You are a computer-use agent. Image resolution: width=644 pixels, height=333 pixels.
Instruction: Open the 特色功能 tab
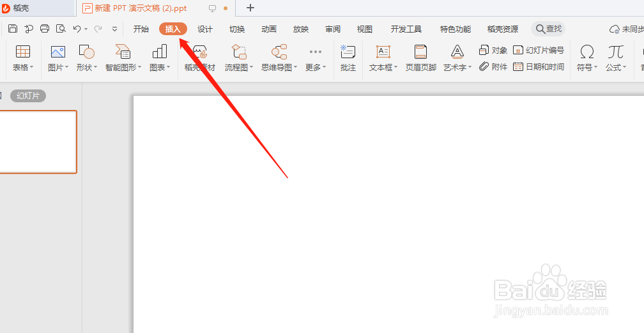tap(456, 29)
